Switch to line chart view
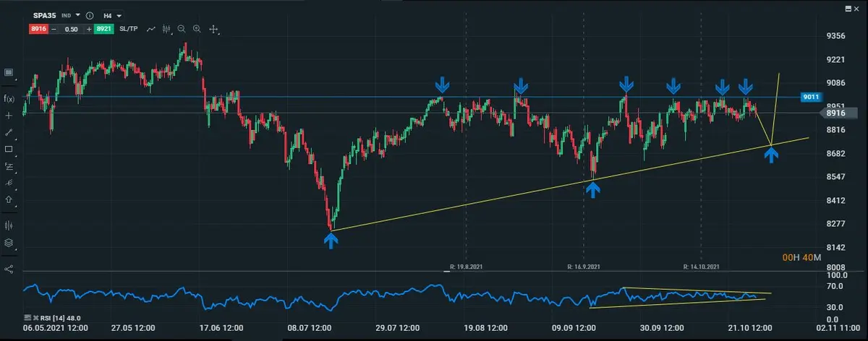Image resolution: width=868 pixels, height=341 pixels. 150,29
